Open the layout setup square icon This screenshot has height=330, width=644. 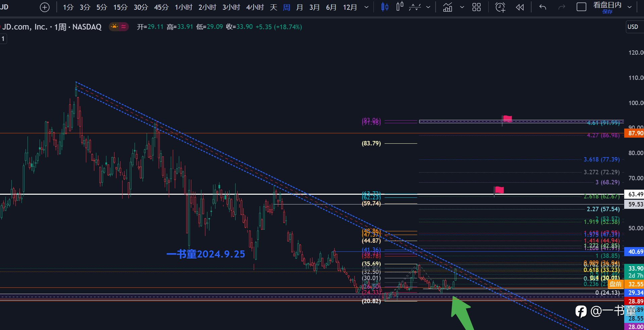pyautogui.click(x=581, y=7)
